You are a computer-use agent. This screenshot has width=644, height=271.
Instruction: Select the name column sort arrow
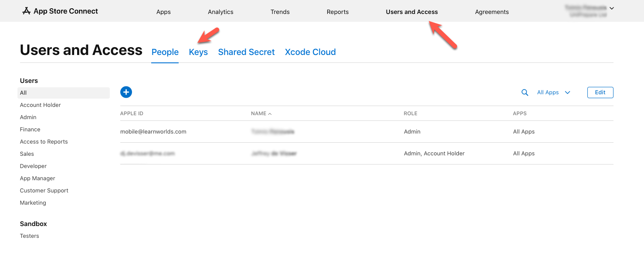point(269,113)
